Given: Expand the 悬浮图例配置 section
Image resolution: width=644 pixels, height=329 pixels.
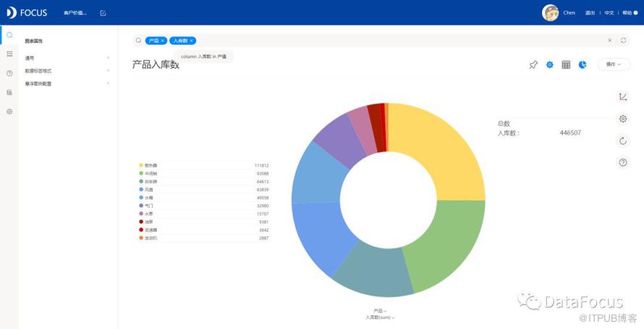Looking at the screenshot, I should click(x=67, y=83).
